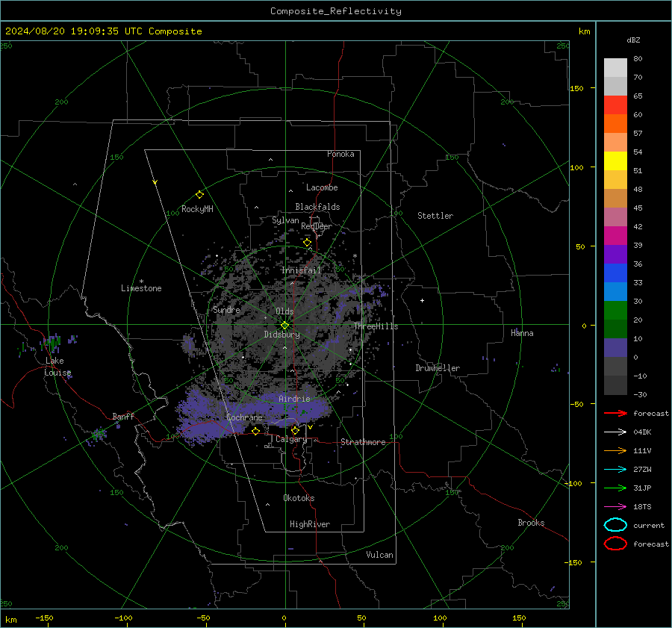The height and width of the screenshot is (628, 672).
Task: Click the dBZ legend heading
Action: 633,40
